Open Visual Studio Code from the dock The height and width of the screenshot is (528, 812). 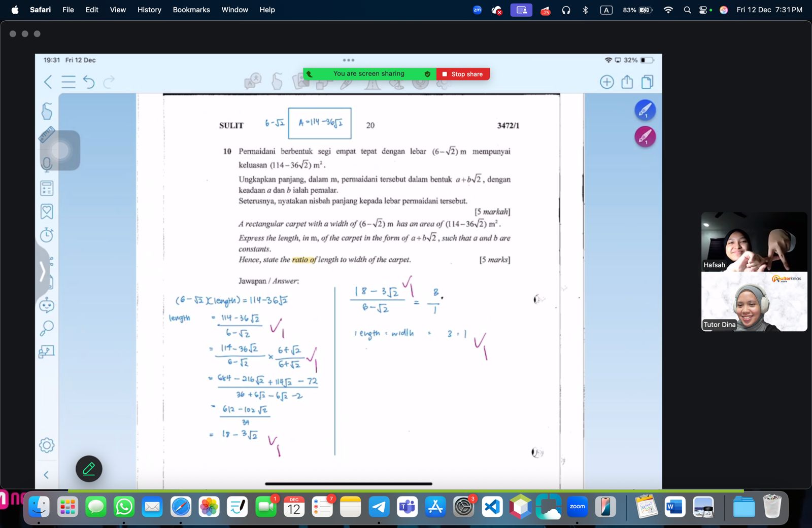492,506
